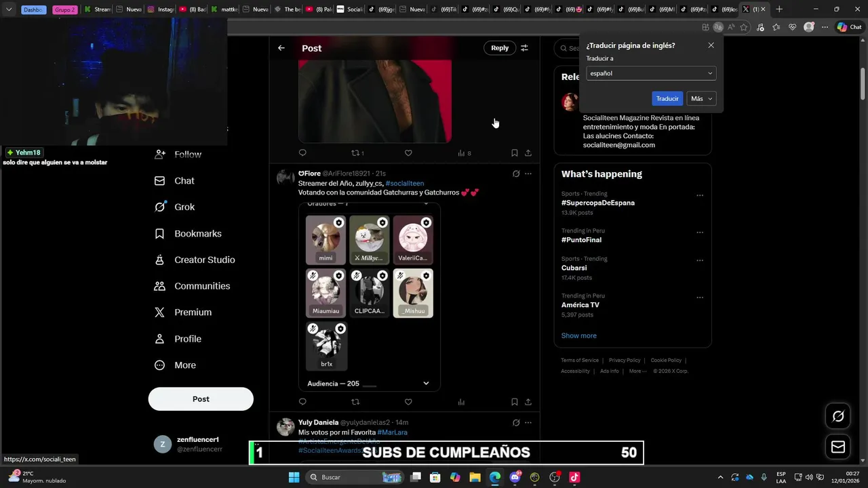This screenshot has width=868, height=488.
Task: Bookmark the top image post
Action: coord(515,153)
